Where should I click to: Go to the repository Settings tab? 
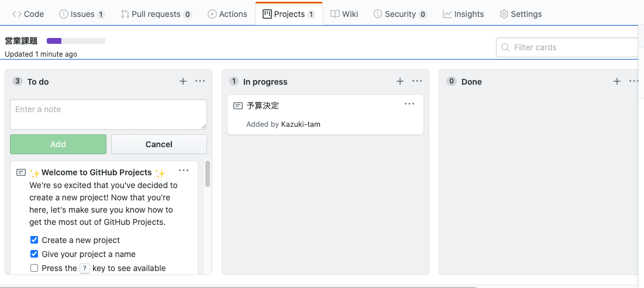tap(521, 14)
